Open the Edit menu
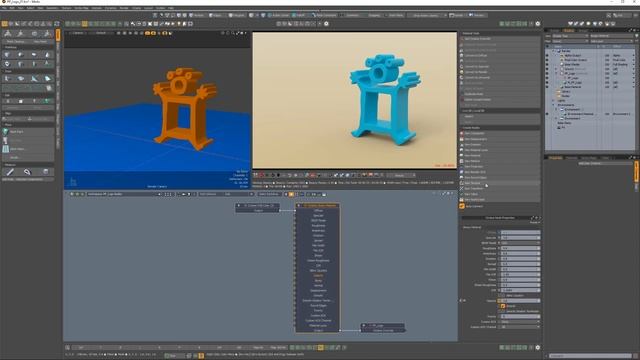 [12, 8]
